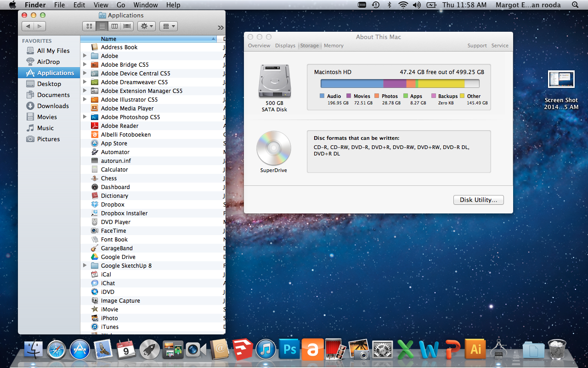Show hidden Finder toolbar items chevron
Viewport: 588px width, 368px height.
point(220,27)
